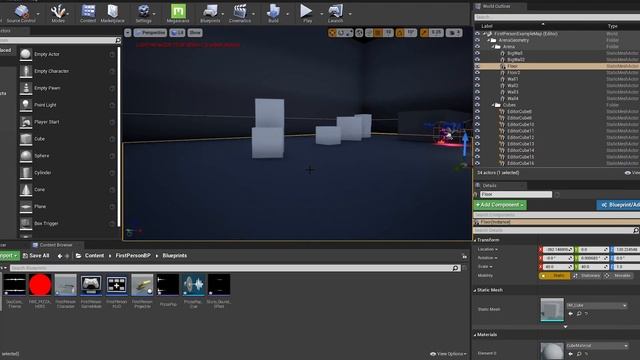This screenshot has height=360, width=640.
Task: Click the Modes toolbar icon
Action: (58, 13)
